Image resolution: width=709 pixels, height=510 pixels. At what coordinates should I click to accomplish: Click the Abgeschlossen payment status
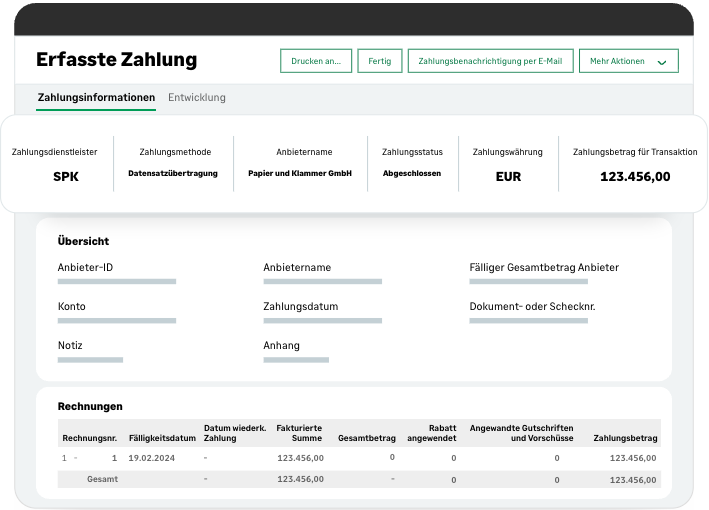[x=412, y=173]
